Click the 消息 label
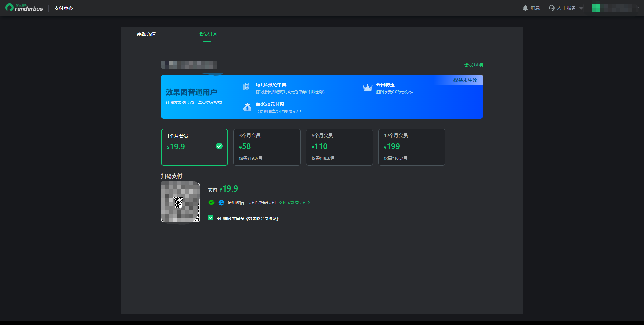The image size is (644, 325). pos(535,8)
